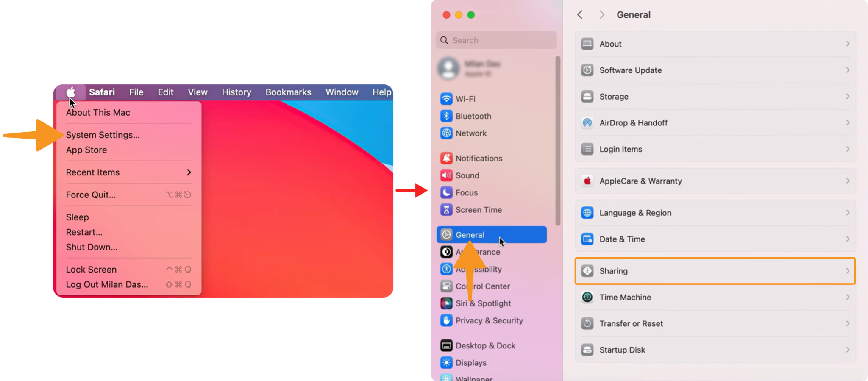Expand Software Update row chevron
This screenshot has width=868, height=381.
(848, 70)
